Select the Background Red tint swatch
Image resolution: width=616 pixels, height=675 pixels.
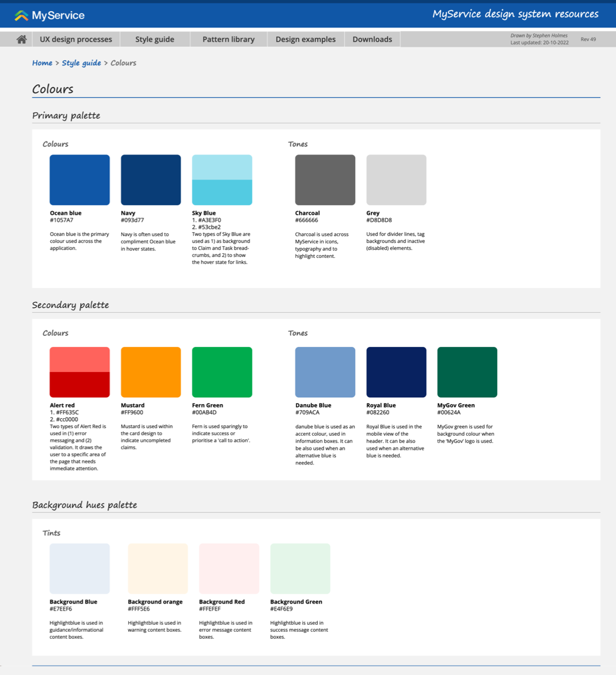point(229,569)
